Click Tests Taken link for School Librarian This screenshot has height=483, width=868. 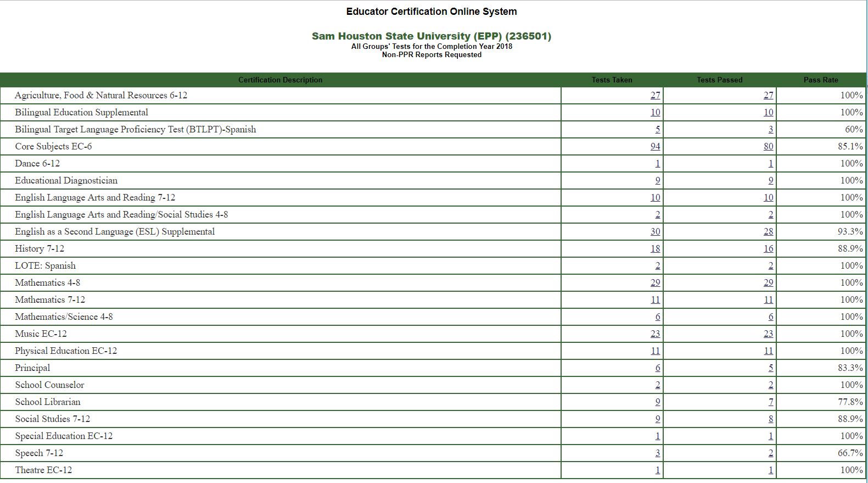[x=657, y=402]
